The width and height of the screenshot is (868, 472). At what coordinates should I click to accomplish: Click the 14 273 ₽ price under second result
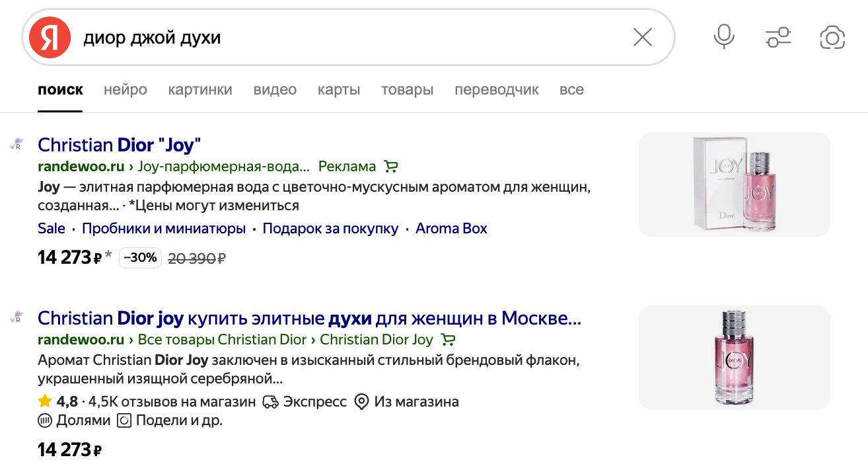click(70, 450)
